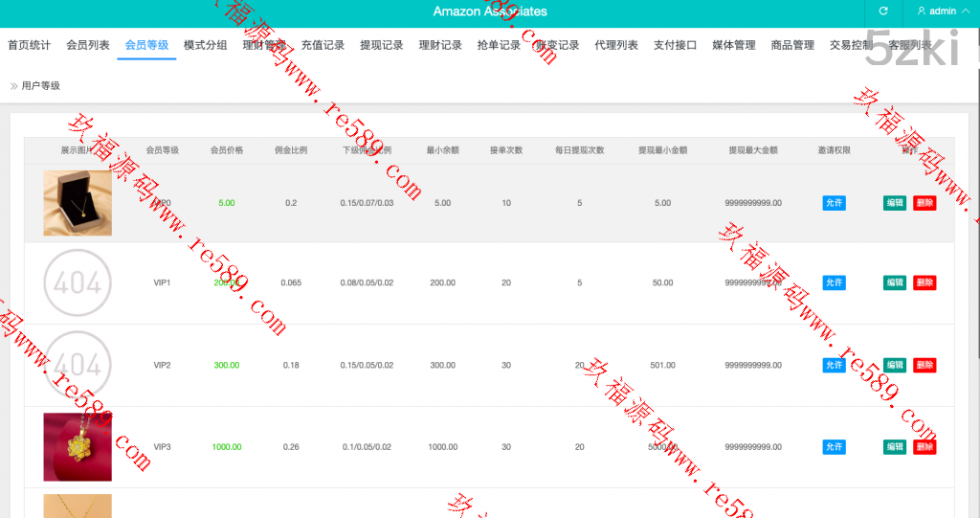Toggle 允许 invite permission for VIP0

(x=834, y=203)
